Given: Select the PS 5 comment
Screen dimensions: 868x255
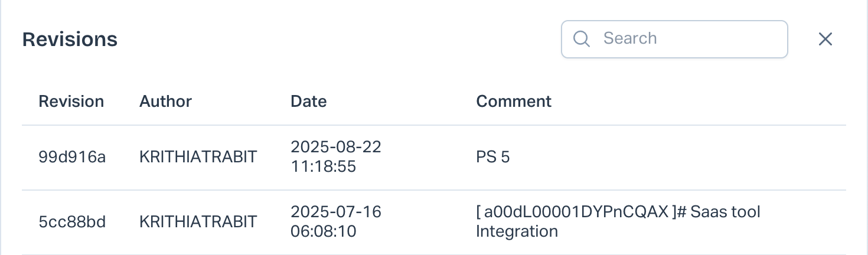Looking at the screenshot, I should [x=492, y=157].
